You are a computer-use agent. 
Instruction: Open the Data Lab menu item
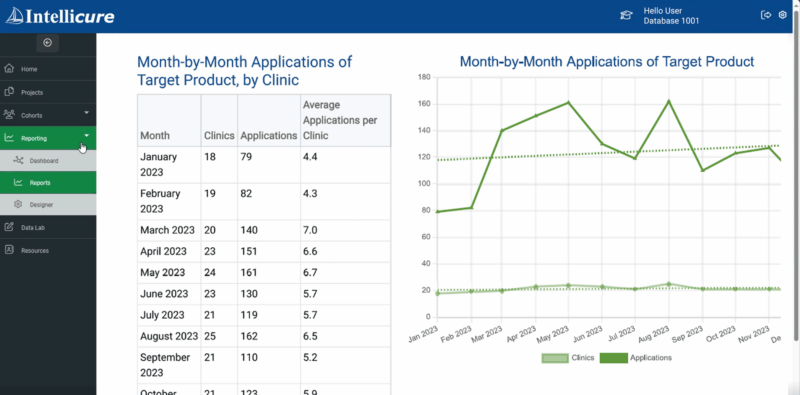[x=48, y=228]
